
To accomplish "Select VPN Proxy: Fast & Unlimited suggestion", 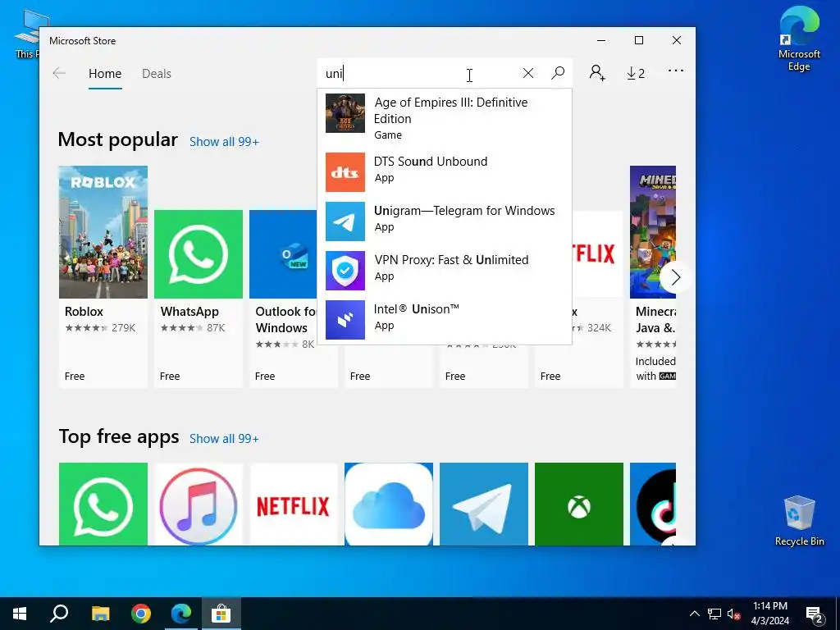I will tap(445, 270).
